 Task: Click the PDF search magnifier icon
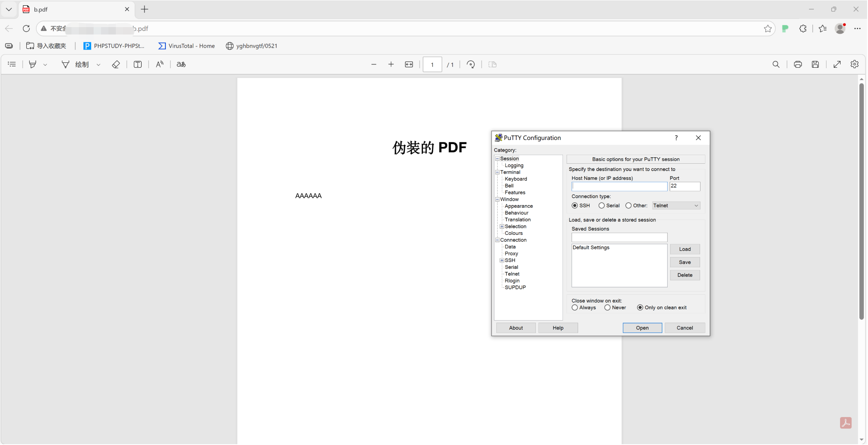click(776, 64)
